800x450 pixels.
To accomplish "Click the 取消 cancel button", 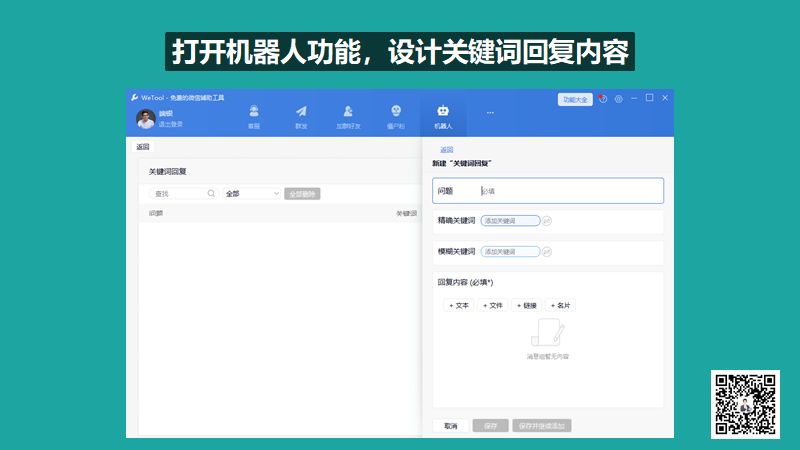I will (x=450, y=426).
